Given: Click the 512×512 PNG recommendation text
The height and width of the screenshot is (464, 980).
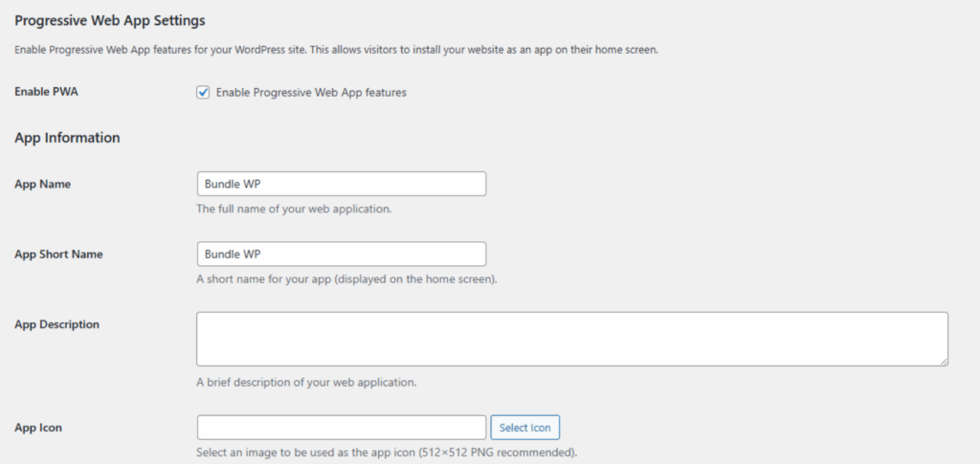Looking at the screenshot, I should [x=387, y=453].
